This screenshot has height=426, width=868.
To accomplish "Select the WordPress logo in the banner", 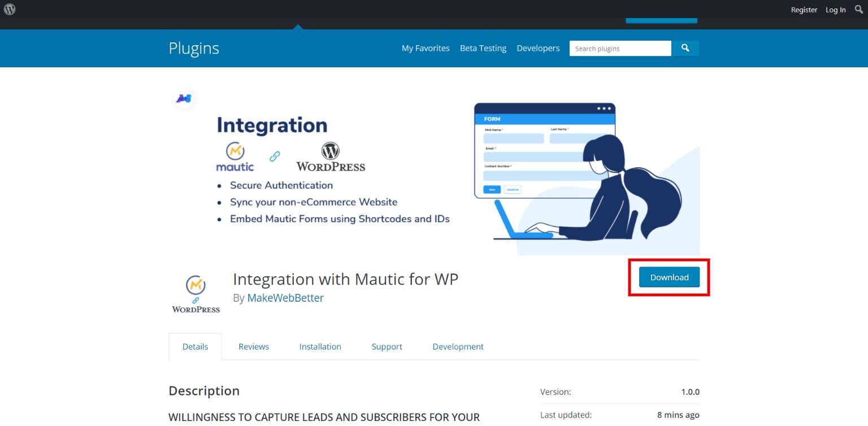I will tap(329, 156).
